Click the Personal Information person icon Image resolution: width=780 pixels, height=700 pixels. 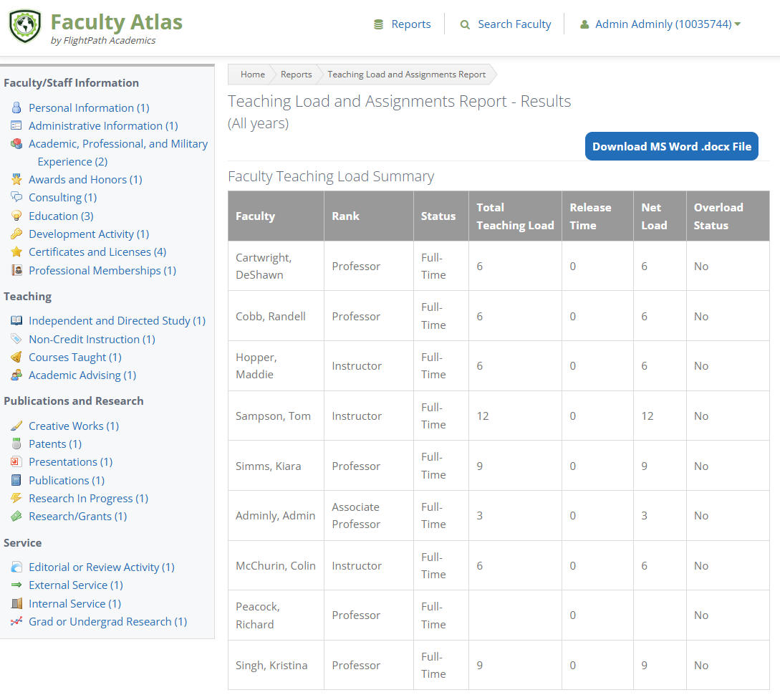tap(16, 107)
